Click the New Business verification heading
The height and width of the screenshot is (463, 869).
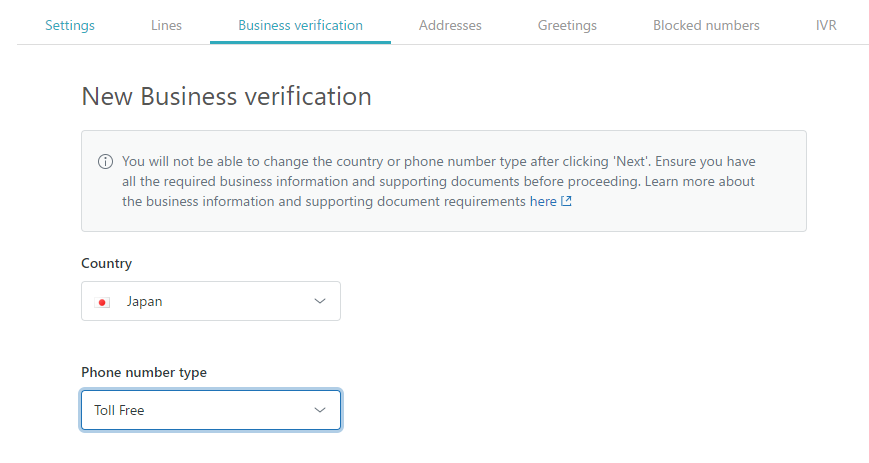(x=227, y=96)
